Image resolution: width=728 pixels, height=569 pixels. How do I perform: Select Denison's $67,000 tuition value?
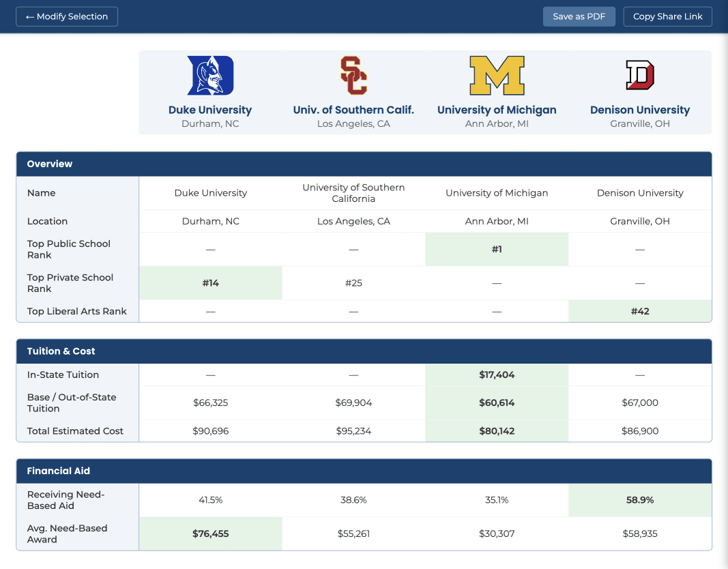640,403
